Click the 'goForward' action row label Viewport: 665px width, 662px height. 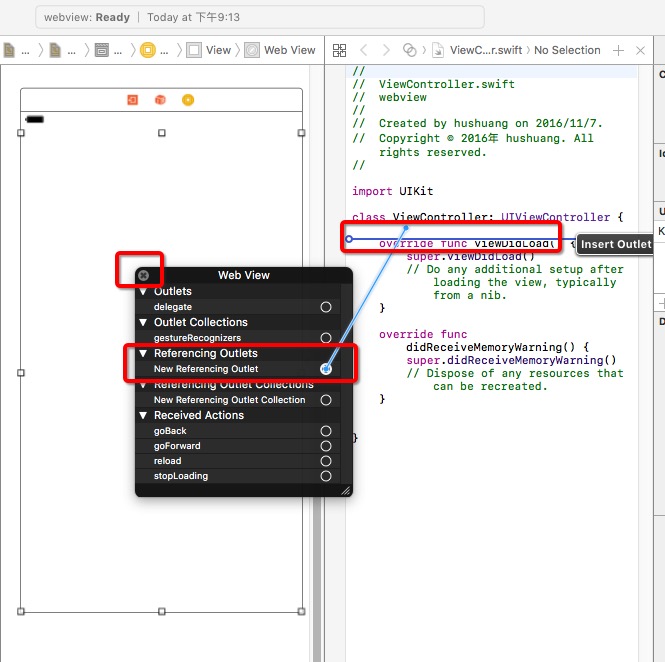(177, 446)
